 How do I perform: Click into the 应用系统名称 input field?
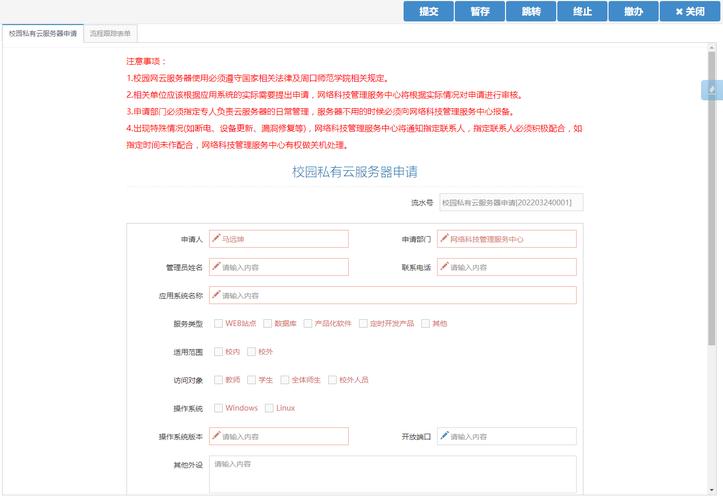(393, 295)
